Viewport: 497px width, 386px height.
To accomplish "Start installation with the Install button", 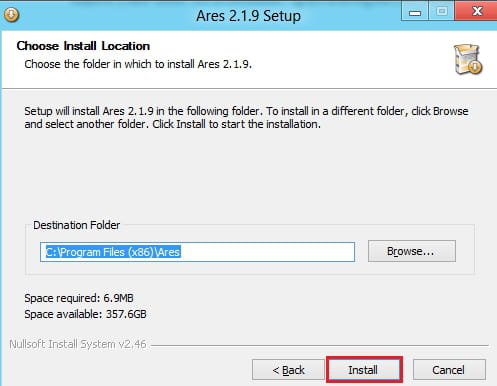I will (x=365, y=369).
